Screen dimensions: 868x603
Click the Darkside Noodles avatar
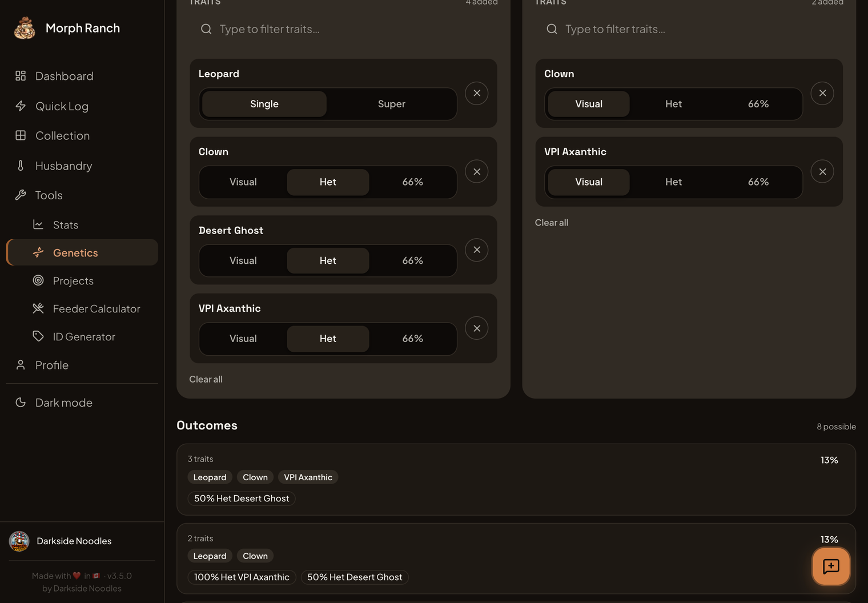click(19, 541)
